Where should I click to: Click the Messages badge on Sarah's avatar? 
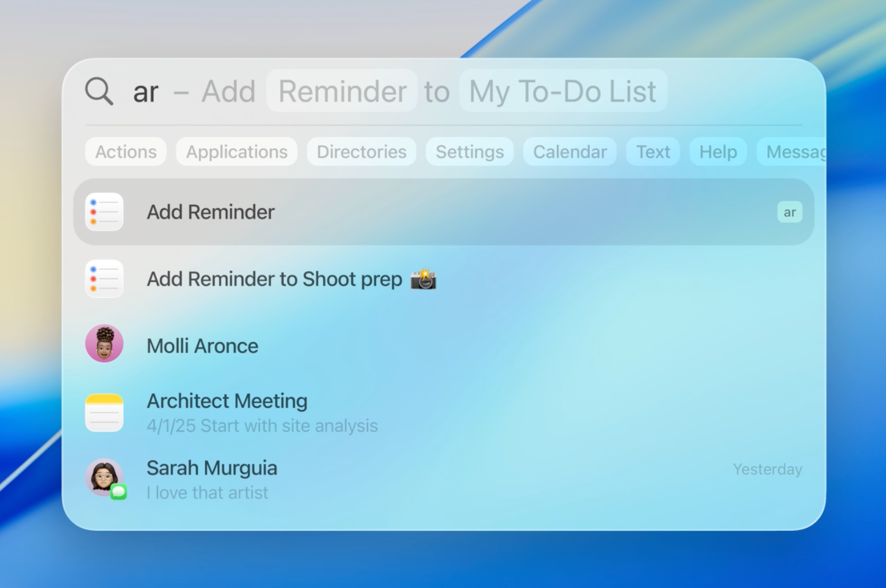click(x=119, y=492)
